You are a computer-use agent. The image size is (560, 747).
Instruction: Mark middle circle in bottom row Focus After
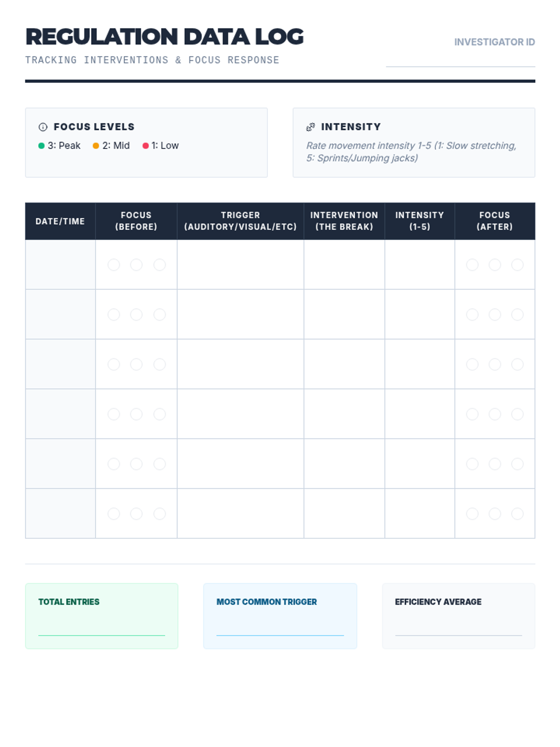point(495,514)
